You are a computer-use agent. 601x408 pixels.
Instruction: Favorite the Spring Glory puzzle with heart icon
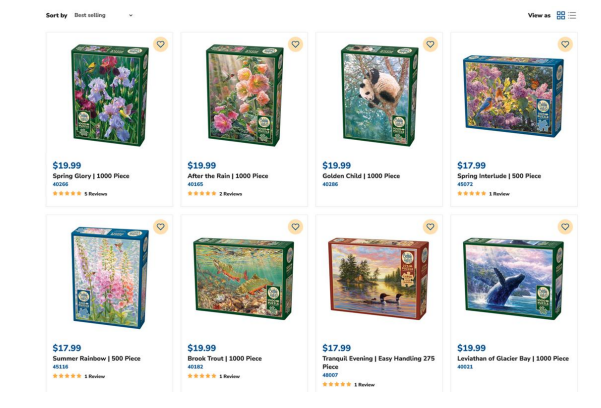coord(160,45)
